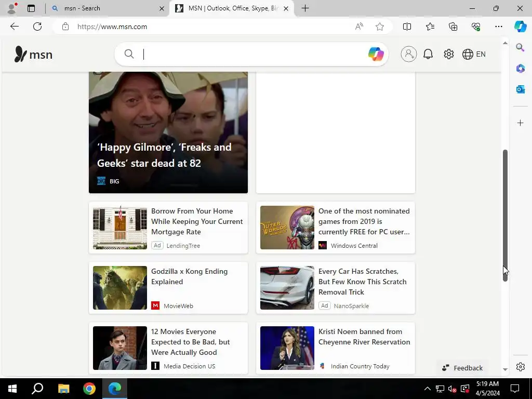Open the Windows Start menu
This screenshot has height=399, width=532.
(12, 389)
